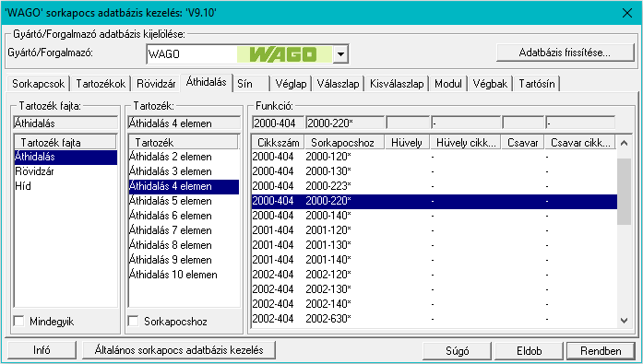643x364 pixels.
Task: Cancel using the Eldob button
Action: click(529, 351)
